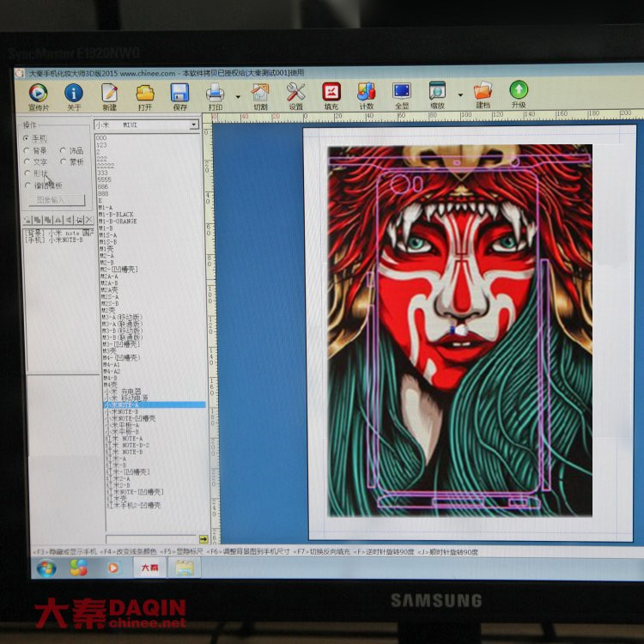
Task: Select model M2A-B in list
Action: pos(110,283)
